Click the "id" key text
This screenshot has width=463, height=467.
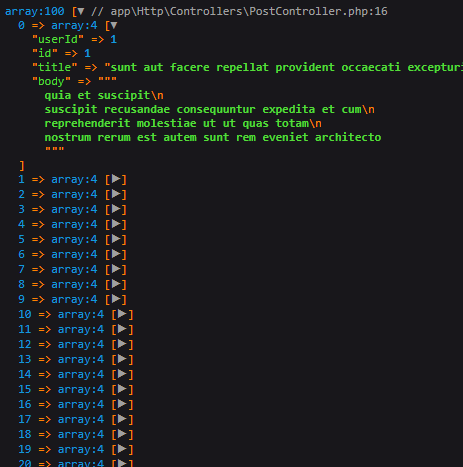tap(45, 53)
